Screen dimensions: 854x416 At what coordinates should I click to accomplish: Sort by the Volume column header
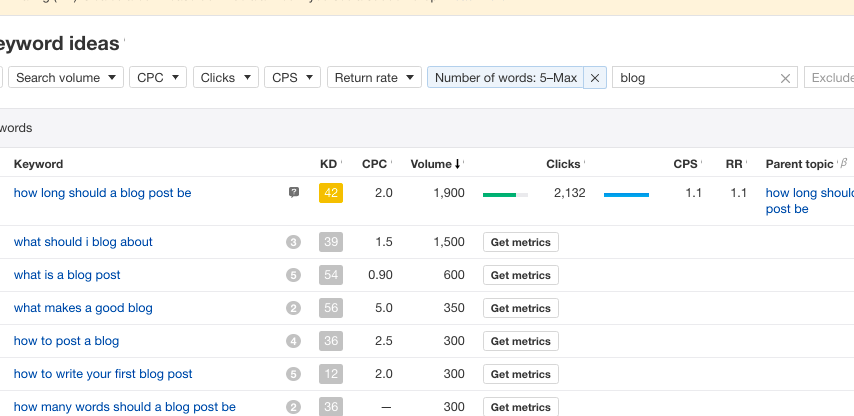pyautogui.click(x=435, y=164)
